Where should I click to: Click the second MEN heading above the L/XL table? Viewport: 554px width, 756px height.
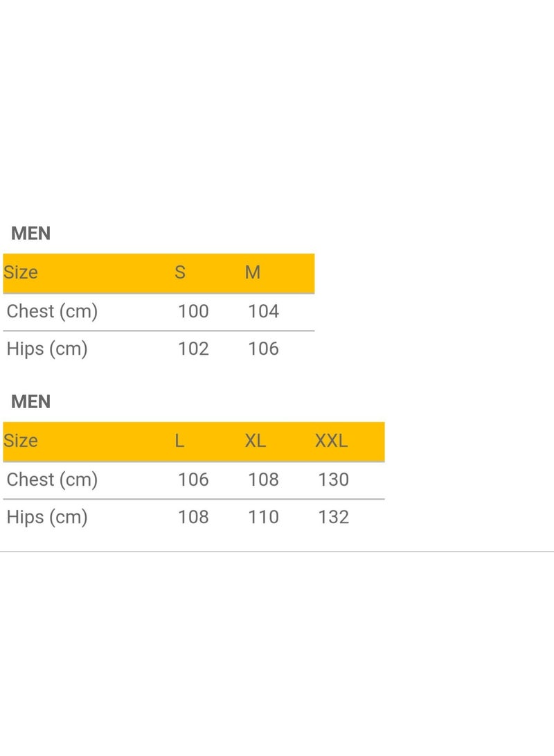pos(31,402)
